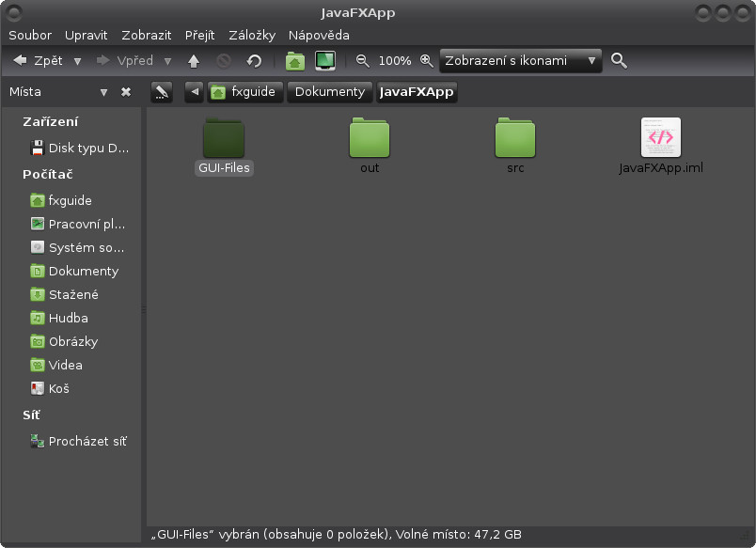Close the Místa side panel
Image resolution: width=756 pixels, height=548 pixels.
click(126, 92)
